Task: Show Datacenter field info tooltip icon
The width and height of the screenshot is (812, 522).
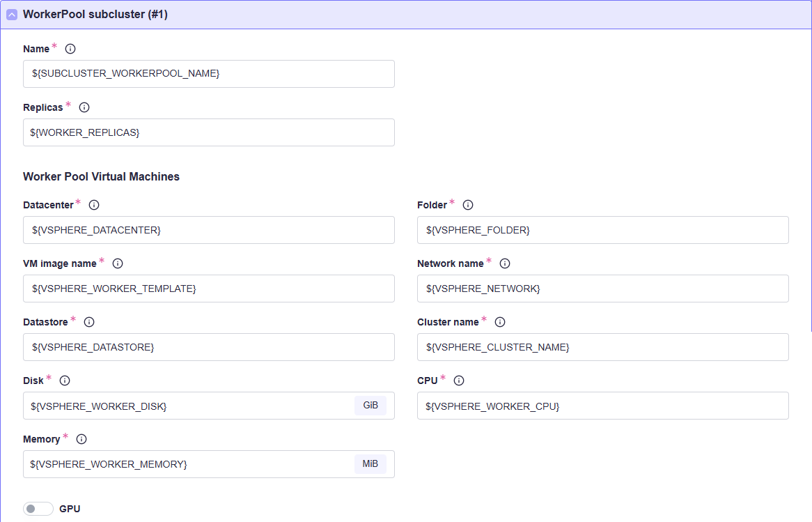Action: pos(94,205)
